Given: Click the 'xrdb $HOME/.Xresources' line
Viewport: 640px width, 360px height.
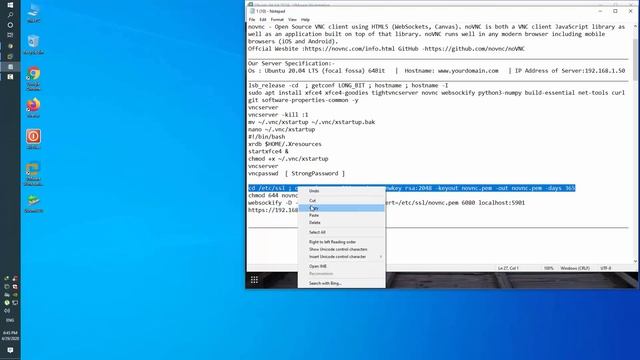Looking at the screenshot, I should 284,144.
